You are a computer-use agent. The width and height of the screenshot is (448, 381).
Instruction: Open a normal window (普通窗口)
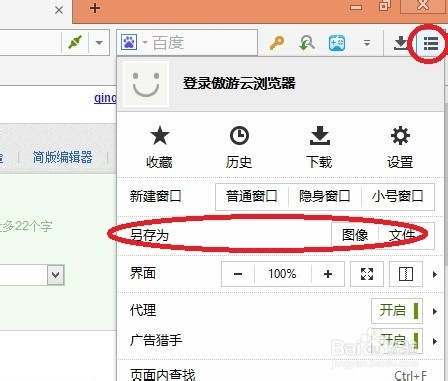click(x=252, y=196)
